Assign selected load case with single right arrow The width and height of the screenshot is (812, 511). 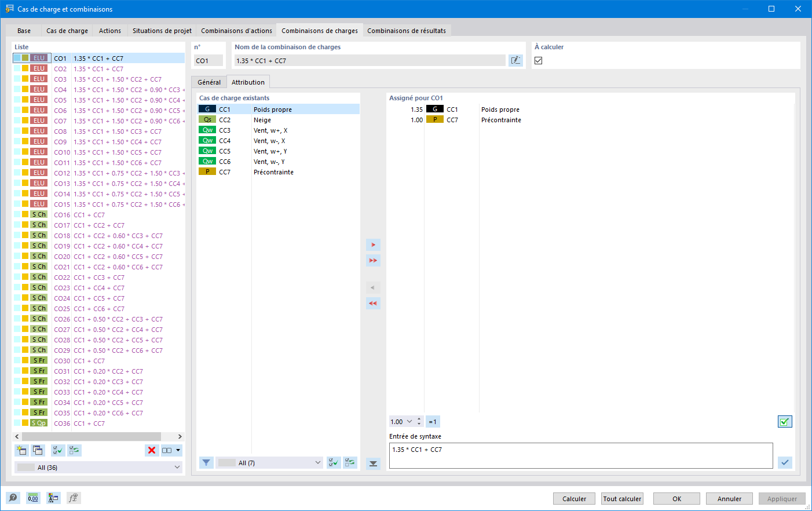tap(373, 245)
